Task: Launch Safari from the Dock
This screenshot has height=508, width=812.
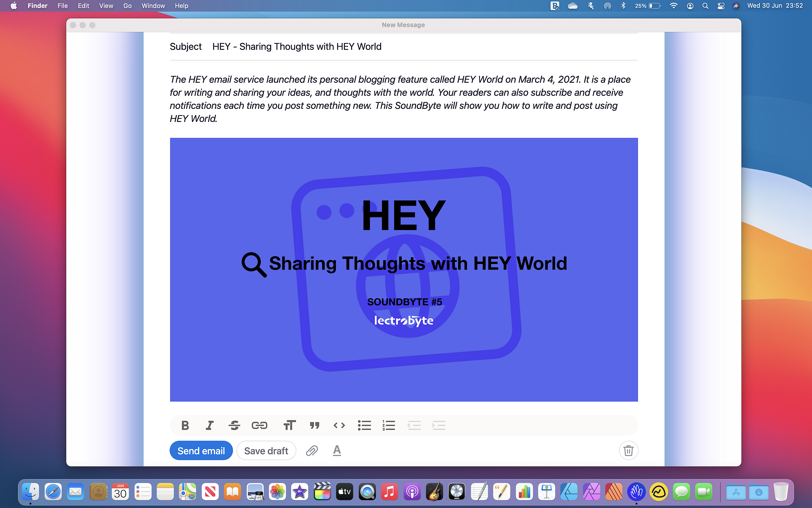Action: [x=53, y=492]
